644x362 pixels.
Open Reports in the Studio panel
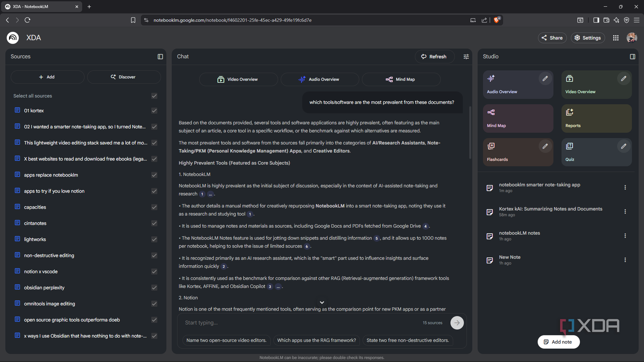(x=596, y=118)
